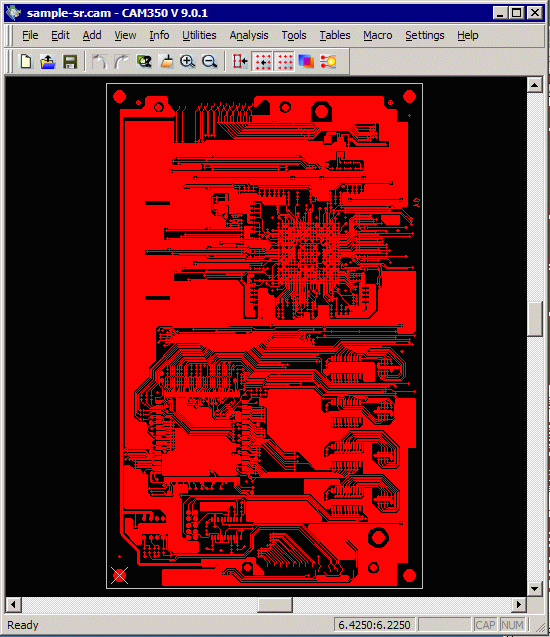Toggle transparent layer overlay icon
Viewport: 550px width, 637px height.
coord(306,62)
